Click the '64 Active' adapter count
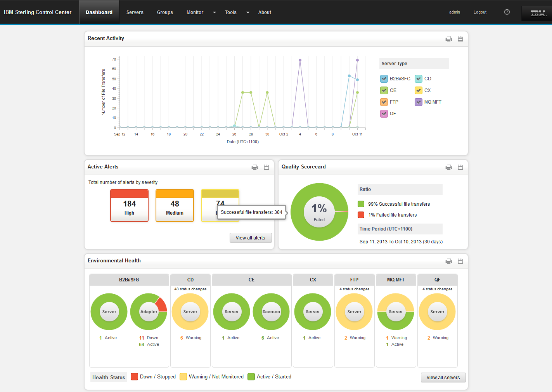This screenshot has width=552, height=392. click(149, 345)
